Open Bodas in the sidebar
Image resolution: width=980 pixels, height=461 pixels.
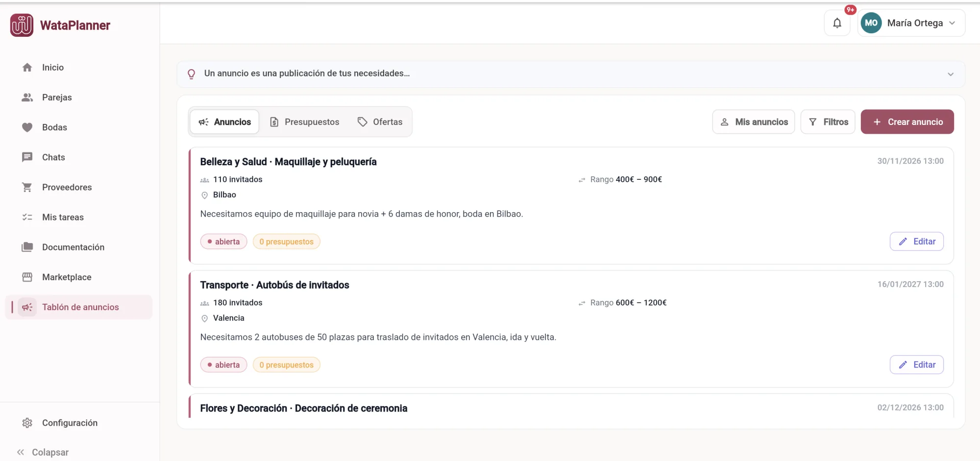[79, 127]
